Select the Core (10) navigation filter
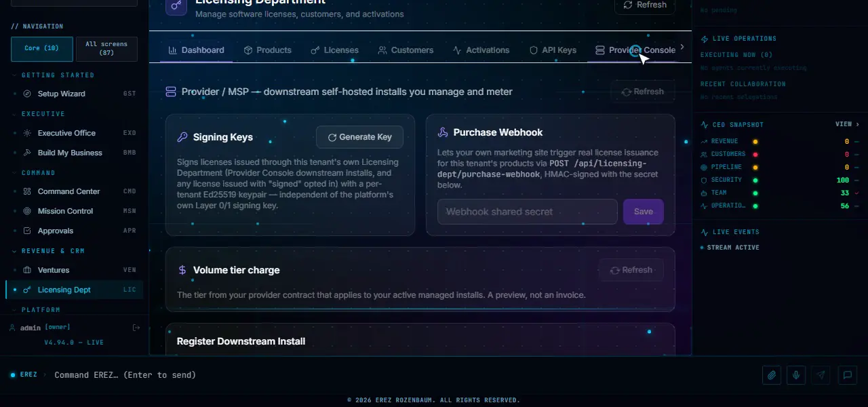 [41, 49]
